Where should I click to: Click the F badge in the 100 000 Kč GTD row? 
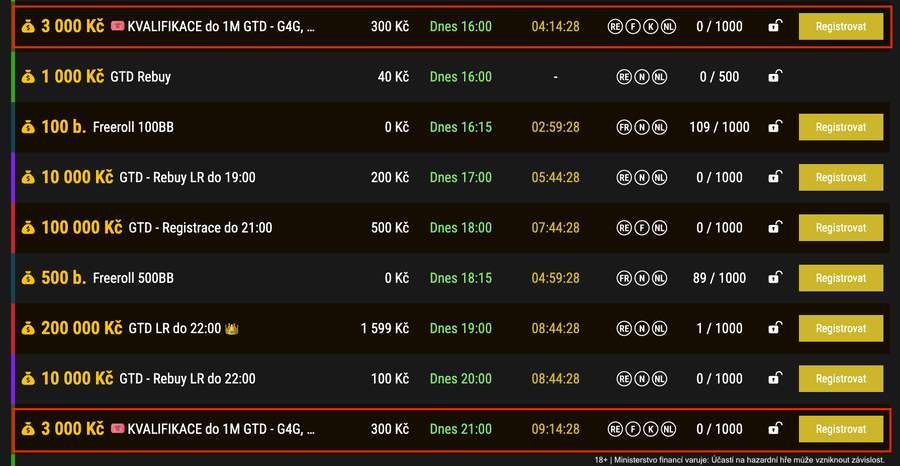pos(641,228)
